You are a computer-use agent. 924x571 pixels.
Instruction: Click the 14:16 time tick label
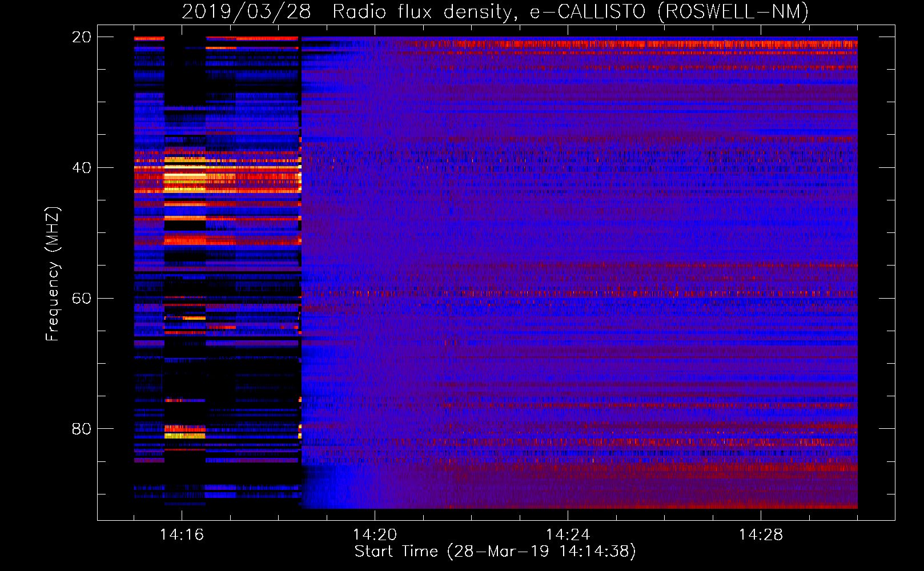182,534
